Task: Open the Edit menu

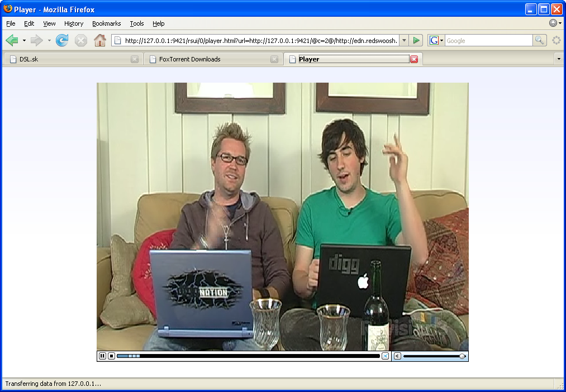Action: pos(29,23)
